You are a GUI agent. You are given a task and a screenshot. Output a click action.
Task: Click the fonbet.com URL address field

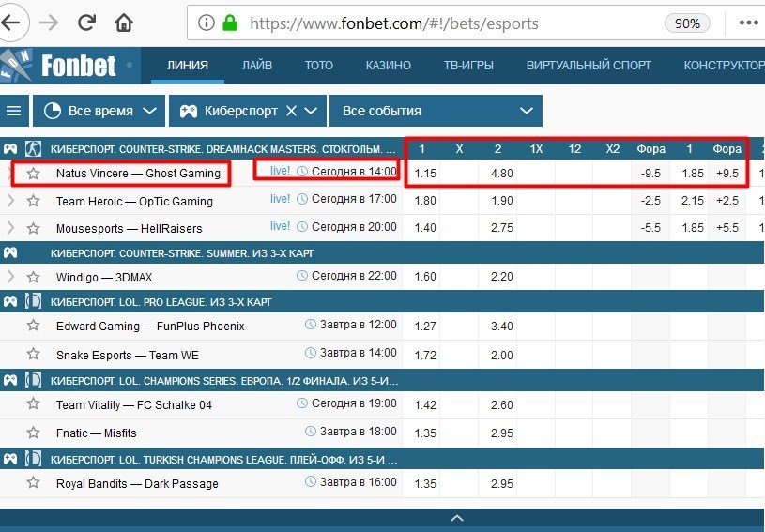(394, 23)
